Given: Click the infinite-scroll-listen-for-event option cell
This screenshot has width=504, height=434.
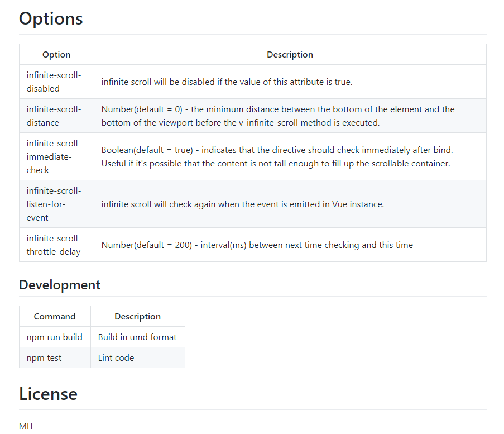Looking at the screenshot, I should (56, 204).
